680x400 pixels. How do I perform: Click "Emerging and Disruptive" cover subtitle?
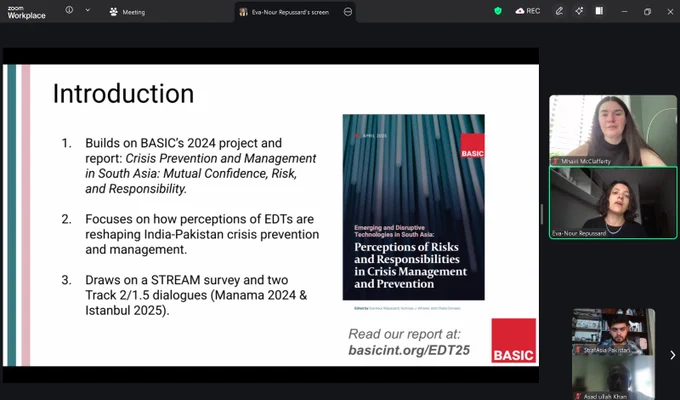pos(389,227)
